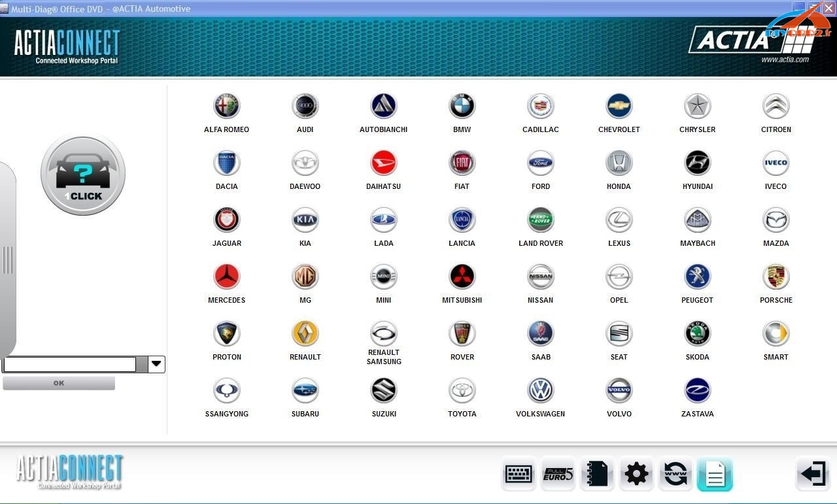837x504 pixels.
Task: Choose the Chevrolet bowtie logo
Action: (619, 106)
